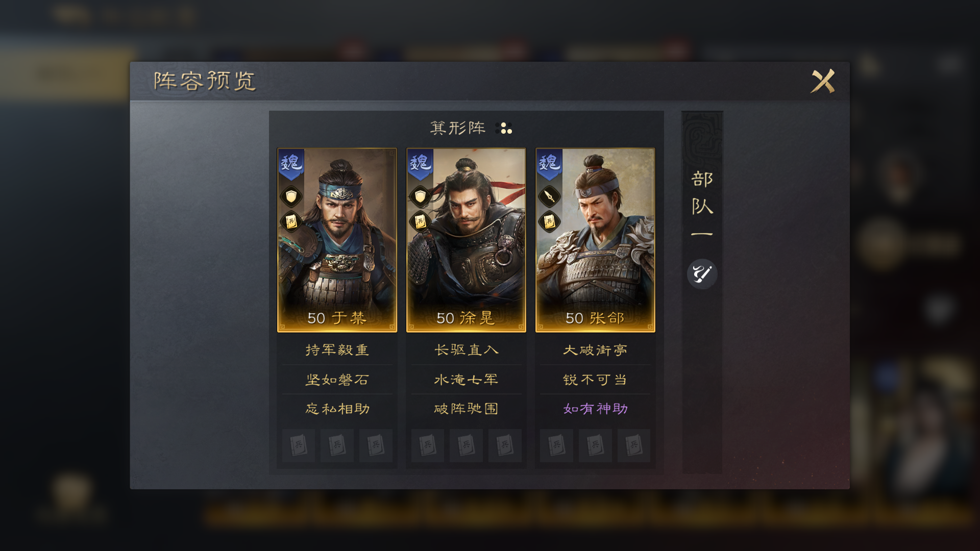This screenshot has height=551, width=980.
Task: Click the edit brush icon under 部队一
Action: 702,274
